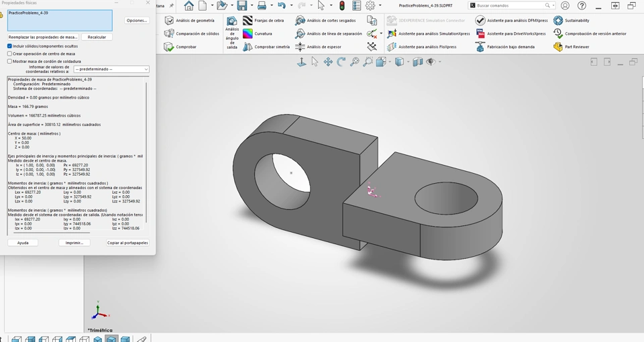Viewport: 644px width, 342px height.
Task: Uncheck Incluir sólidos/componentes ocultos
Action: [10, 46]
